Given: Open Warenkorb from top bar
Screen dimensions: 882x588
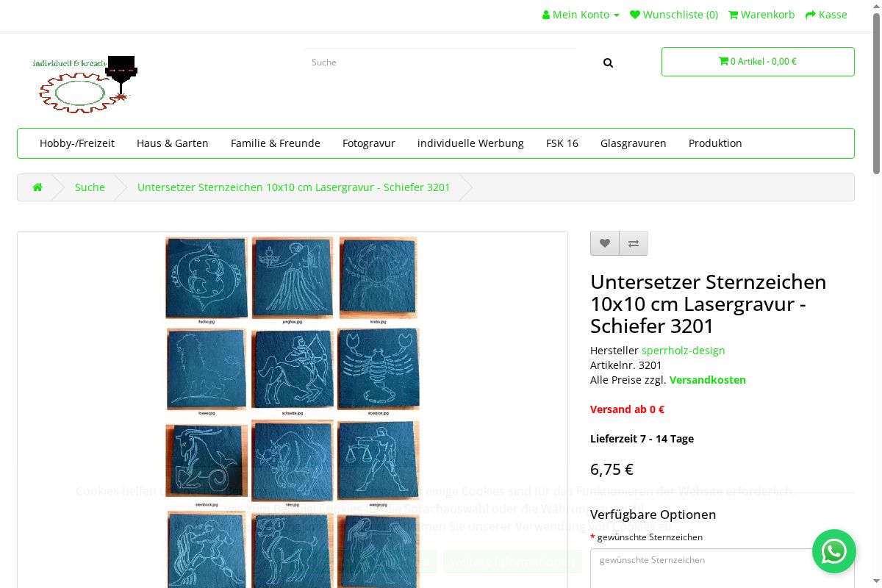Looking at the screenshot, I should tap(761, 15).
